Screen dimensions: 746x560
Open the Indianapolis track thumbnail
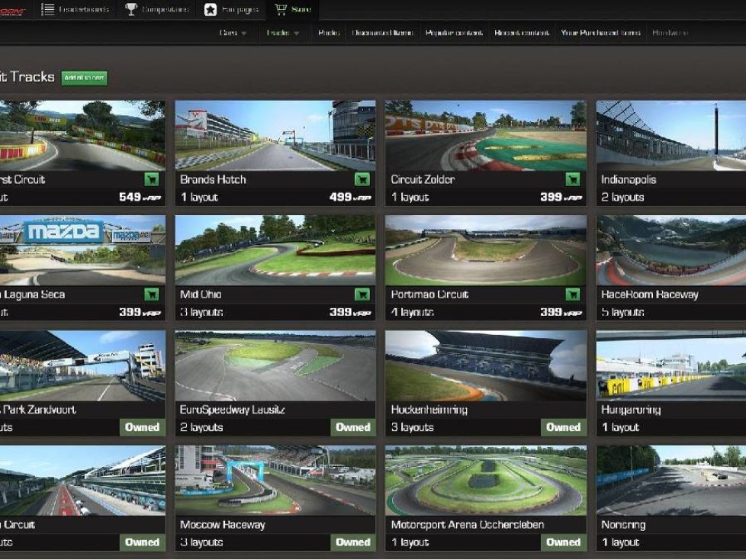tap(670, 135)
